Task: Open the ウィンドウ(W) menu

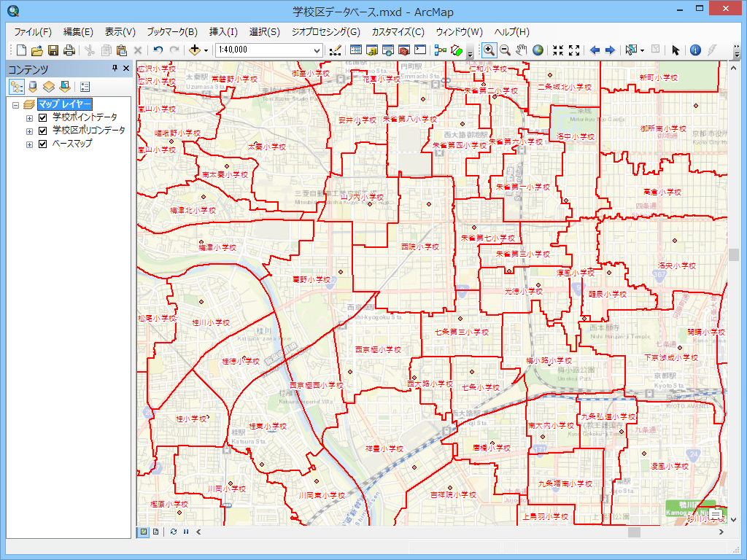Action: pos(460,32)
